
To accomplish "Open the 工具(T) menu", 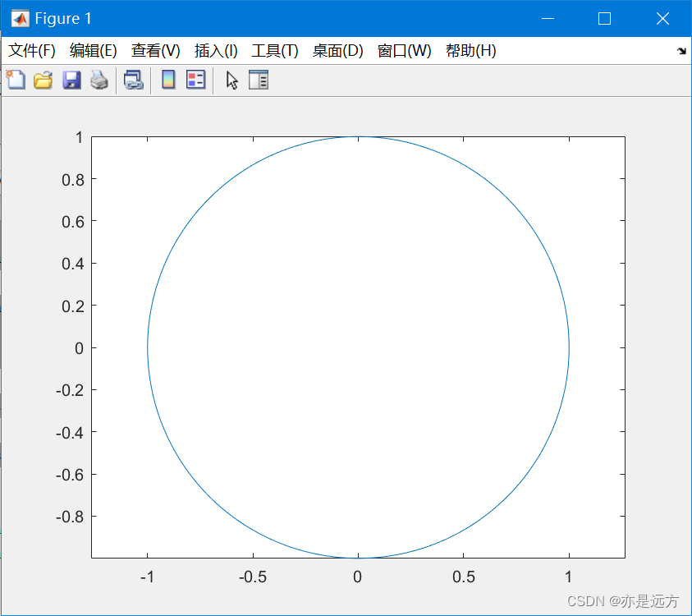I will point(275,51).
